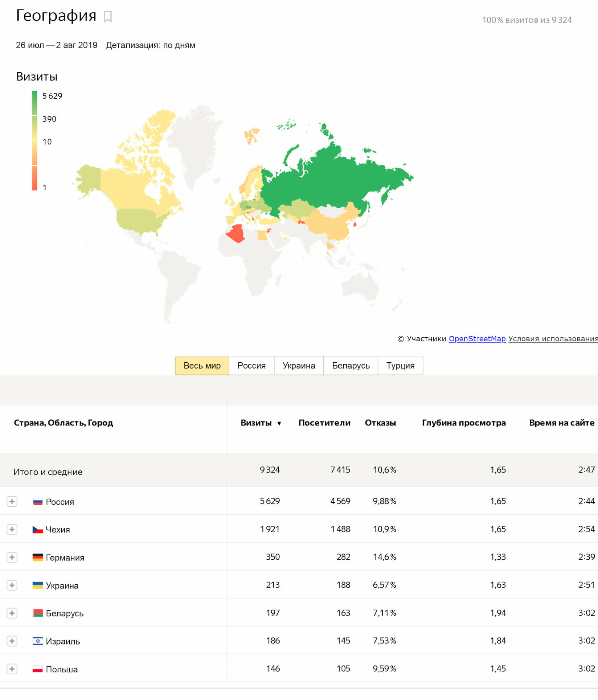
Task: Open the Беларусь map tab
Action: (351, 366)
